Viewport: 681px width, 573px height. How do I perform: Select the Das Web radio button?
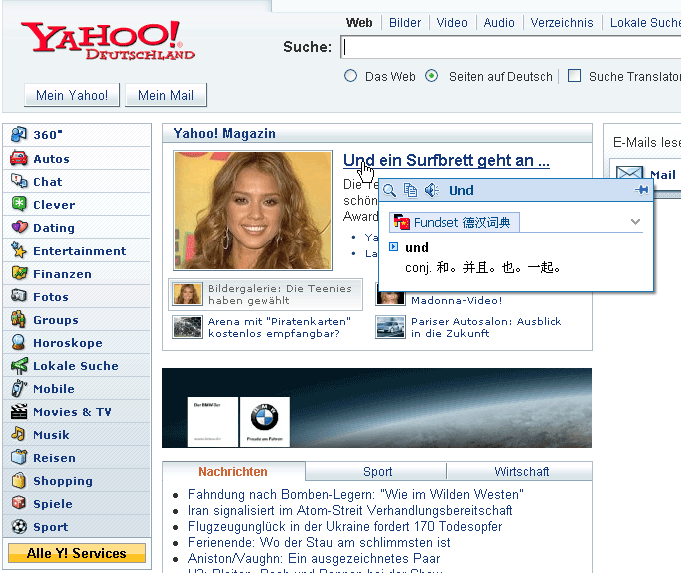coord(350,76)
